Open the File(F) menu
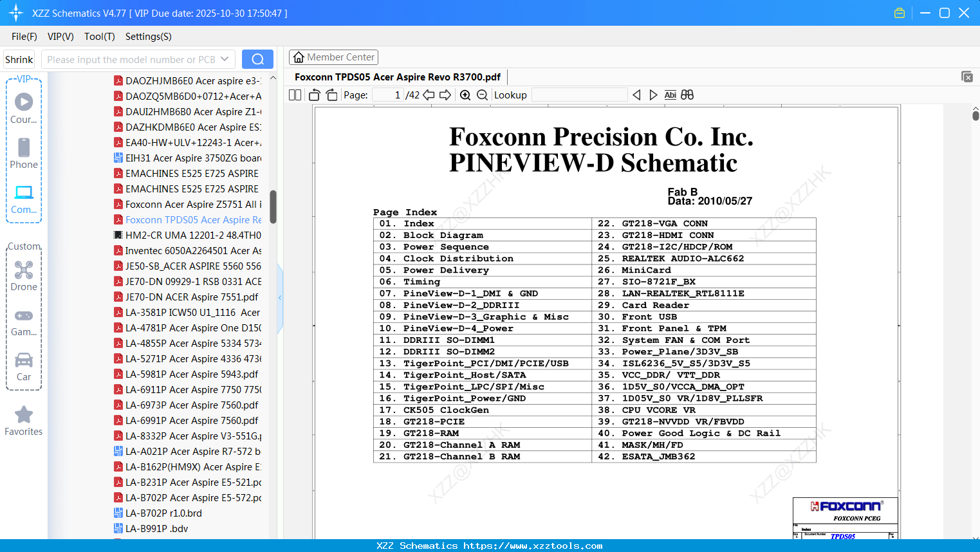The height and width of the screenshot is (552, 980). [x=24, y=37]
